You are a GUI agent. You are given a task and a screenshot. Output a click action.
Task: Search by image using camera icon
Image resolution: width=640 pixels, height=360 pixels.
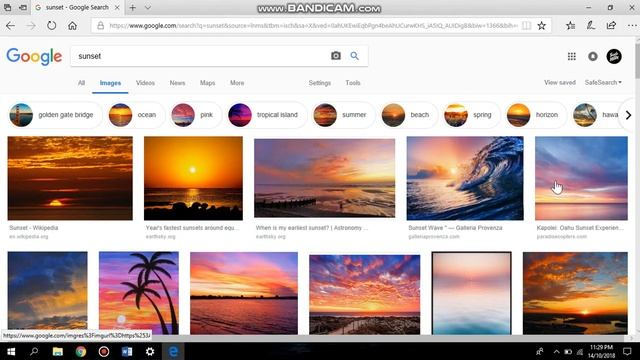tap(336, 56)
